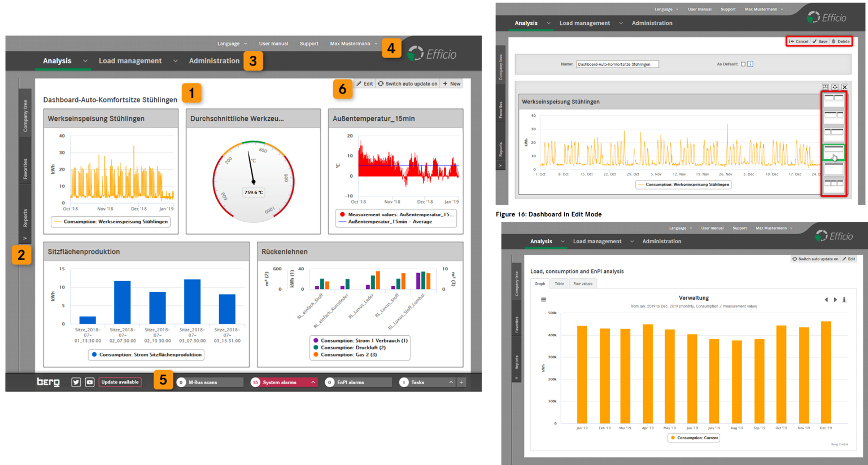Expand the System alarms panel

(x=313, y=382)
